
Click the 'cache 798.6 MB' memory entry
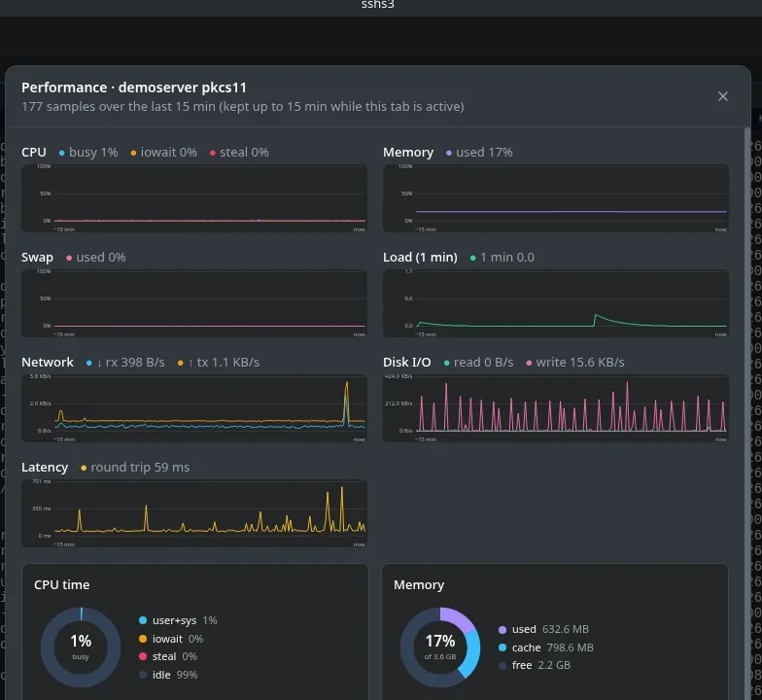click(x=546, y=647)
